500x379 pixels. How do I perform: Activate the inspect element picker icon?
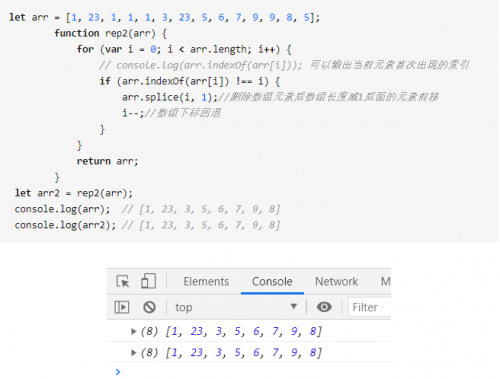coord(123,281)
